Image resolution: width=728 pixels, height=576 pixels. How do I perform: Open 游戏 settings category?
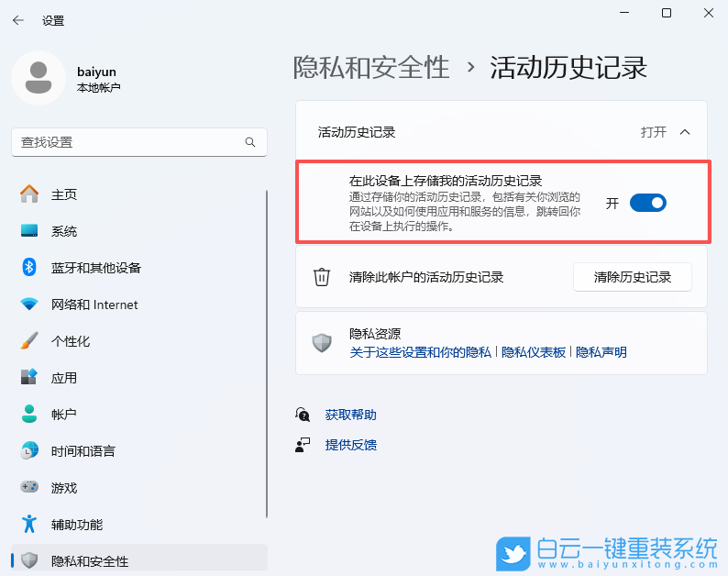coord(138,487)
